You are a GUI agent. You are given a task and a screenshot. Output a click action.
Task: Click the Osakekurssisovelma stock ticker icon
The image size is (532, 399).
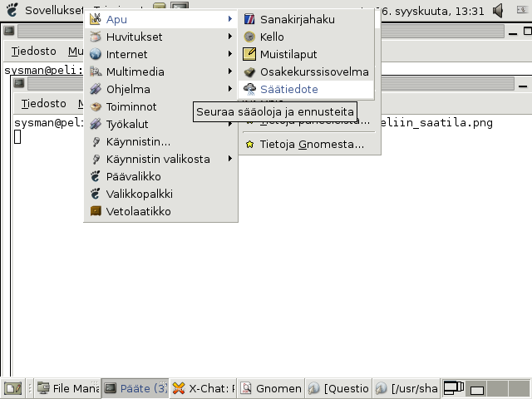pos(249,71)
